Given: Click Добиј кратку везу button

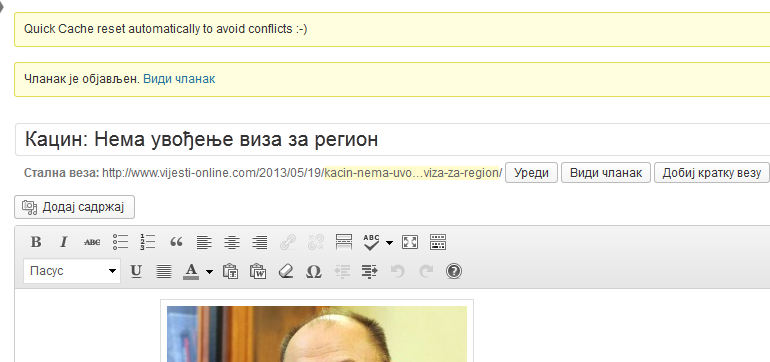Looking at the screenshot, I should (x=712, y=173).
